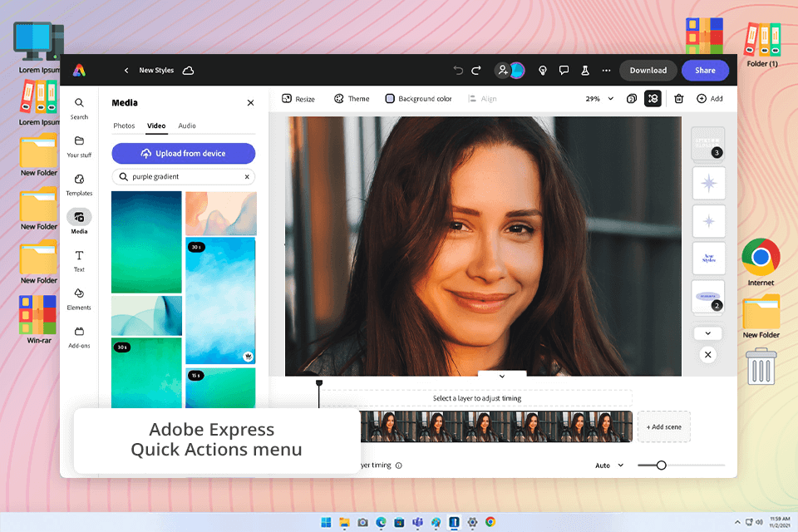Viewport: 798px width, 532px height.
Task: Select the dark teal-green gradient video thumbnail
Action: tap(146, 242)
